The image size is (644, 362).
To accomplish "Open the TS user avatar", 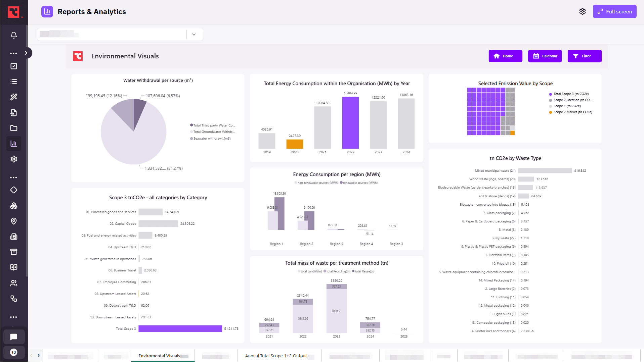I will [x=14, y=352].
